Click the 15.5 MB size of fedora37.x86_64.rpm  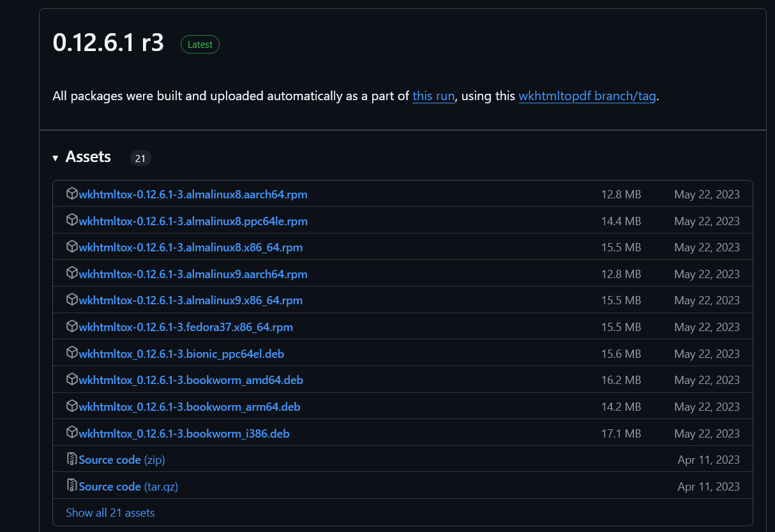621,327
